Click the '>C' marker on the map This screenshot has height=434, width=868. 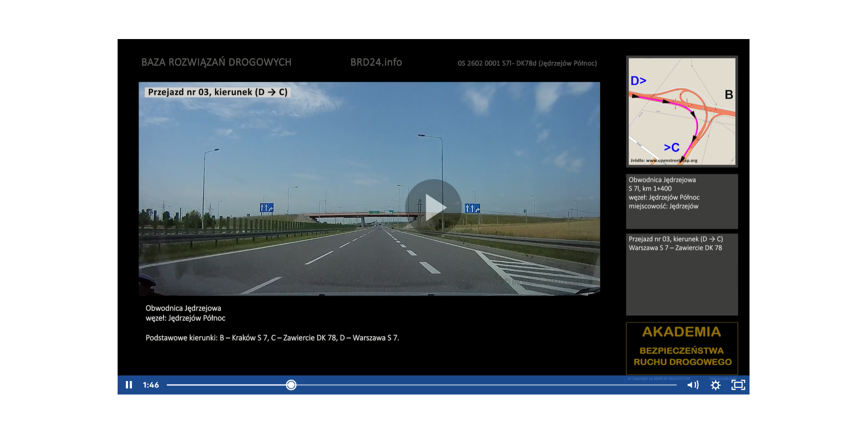pos(672,148)
